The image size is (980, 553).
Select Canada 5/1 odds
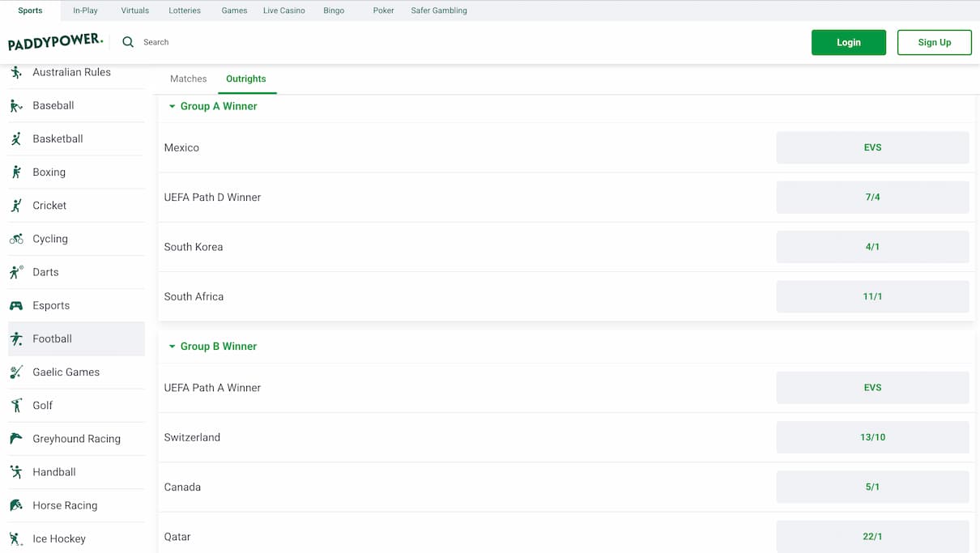[872, 487]
